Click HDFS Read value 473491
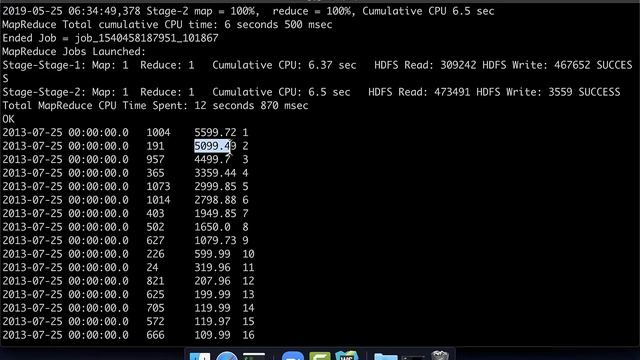The width and height of the screenshot is (640, 360). 452,92
